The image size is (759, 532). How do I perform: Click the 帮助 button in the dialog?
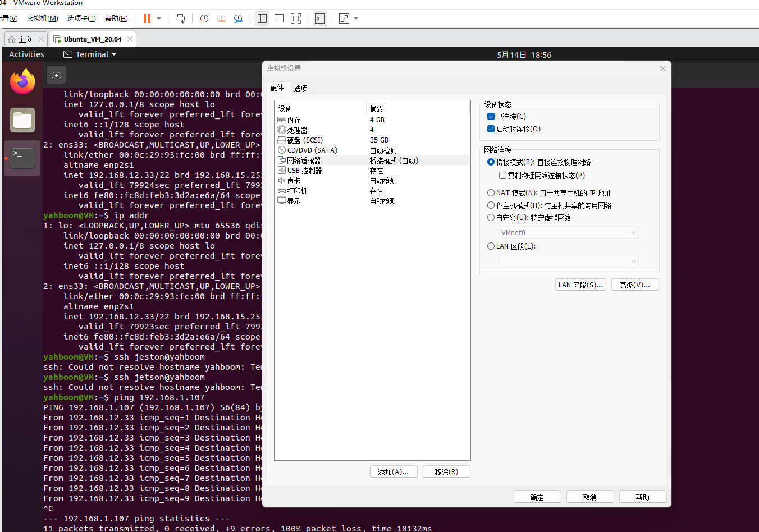pos(643,497)
